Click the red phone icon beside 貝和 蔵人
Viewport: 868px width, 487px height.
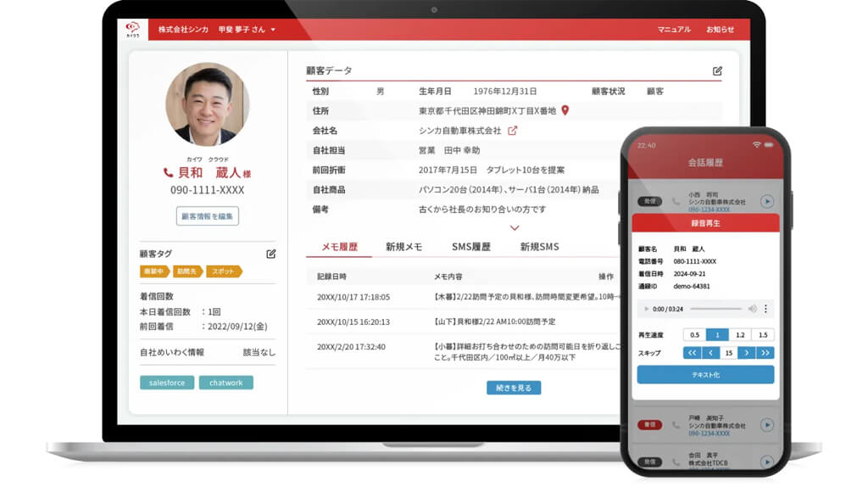(168, 173)
